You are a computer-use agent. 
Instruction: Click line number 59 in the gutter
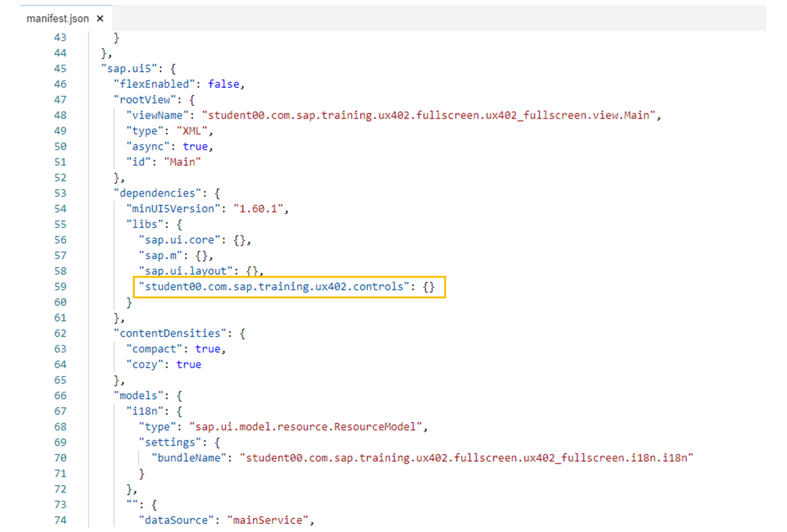(x=60, y=287)
